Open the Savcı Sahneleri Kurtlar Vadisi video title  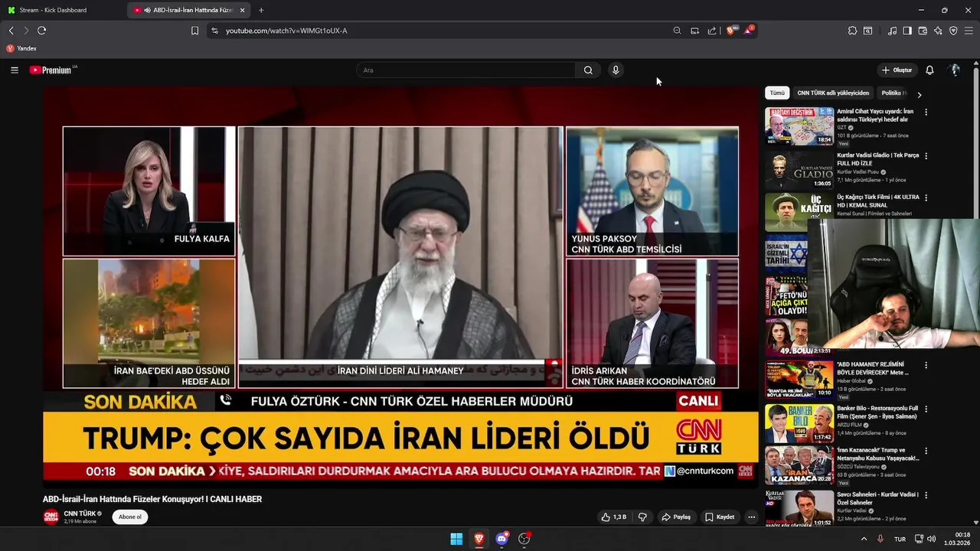877,498
